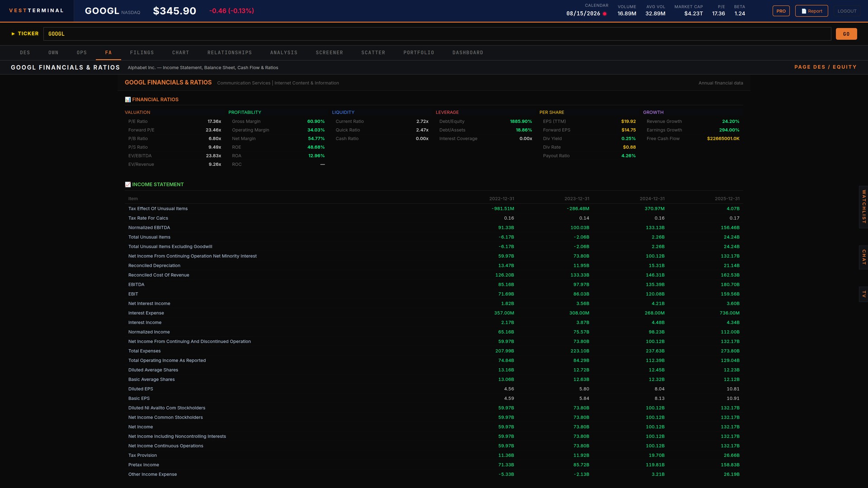Click the 2022-12-31 column header

pyautogui.click(x=501, y=199)
